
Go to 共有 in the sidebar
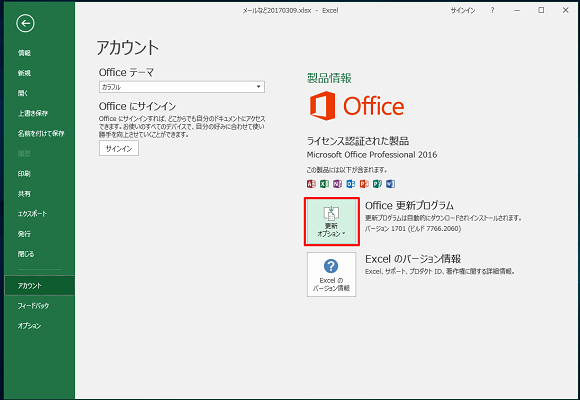(24, 194)
